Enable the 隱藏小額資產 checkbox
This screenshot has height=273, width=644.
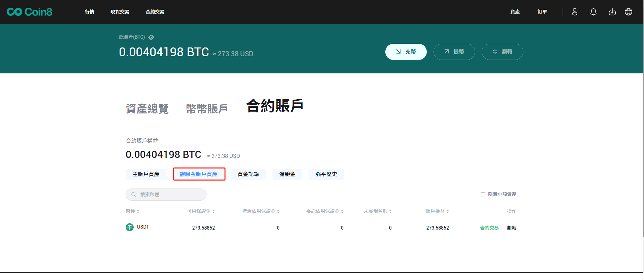tap(483, 195)
